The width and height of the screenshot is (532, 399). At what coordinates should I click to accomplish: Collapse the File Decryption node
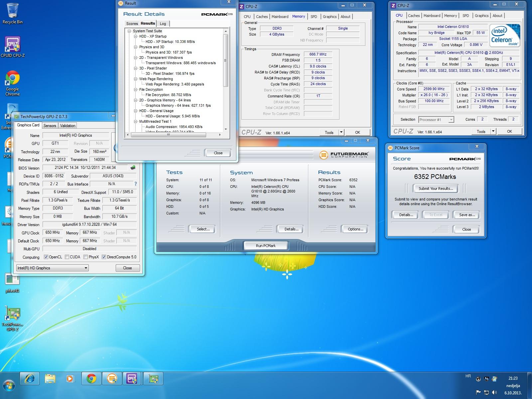(x=136, y=89)
